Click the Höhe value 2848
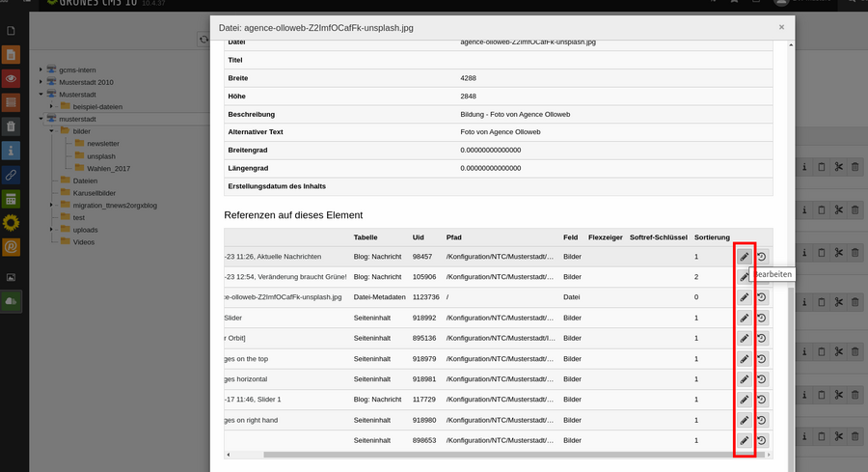 click(468, 96)
